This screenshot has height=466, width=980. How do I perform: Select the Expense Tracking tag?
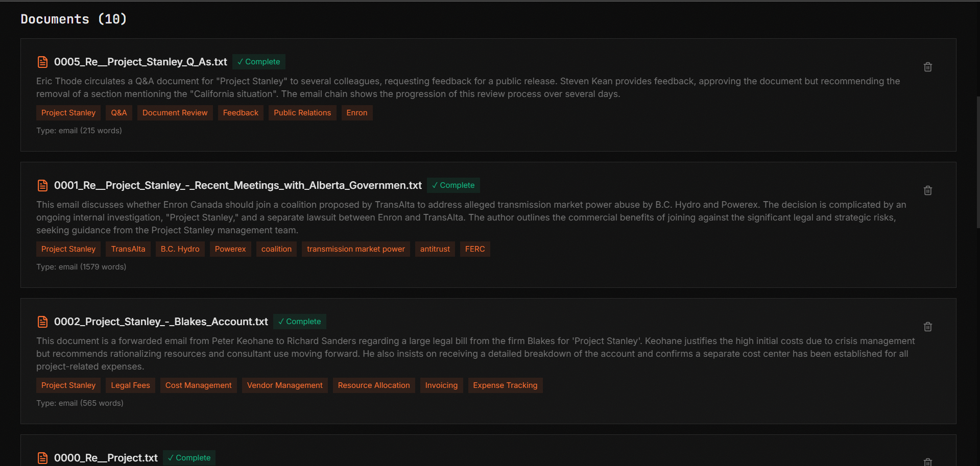click(x=505, y=385)
